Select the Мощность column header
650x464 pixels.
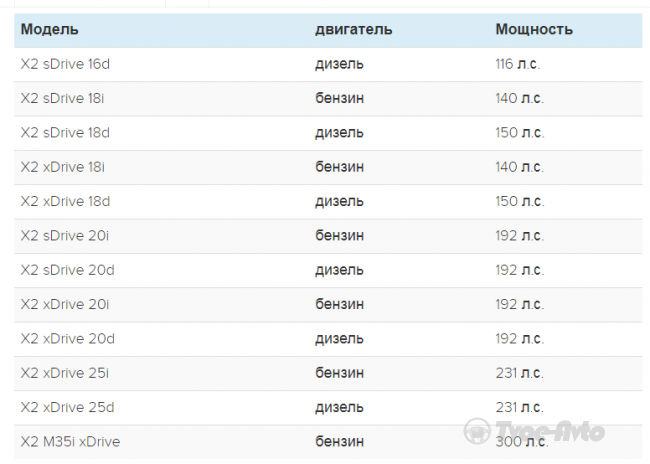pyautogui.click(x=534, y=29)
